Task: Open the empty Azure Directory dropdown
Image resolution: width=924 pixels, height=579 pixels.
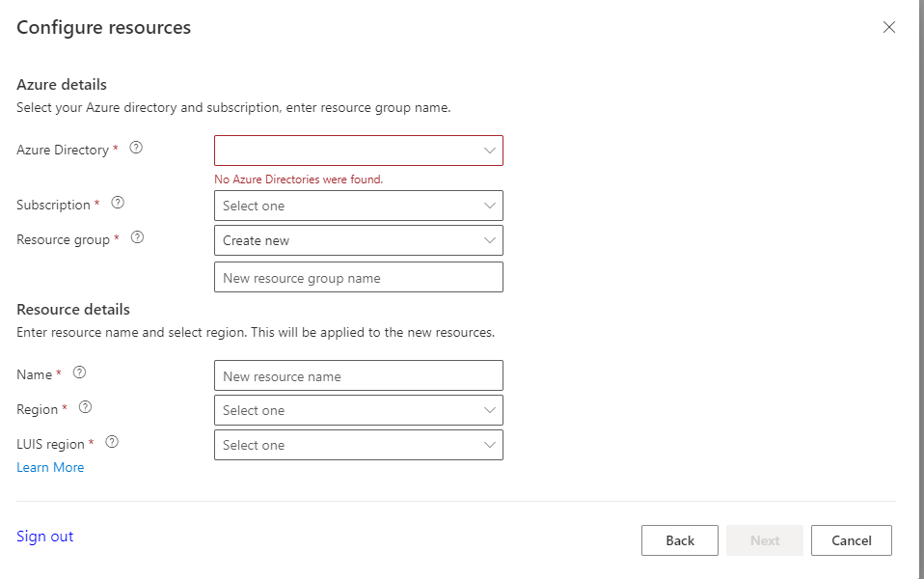Action: click(358, 151)
